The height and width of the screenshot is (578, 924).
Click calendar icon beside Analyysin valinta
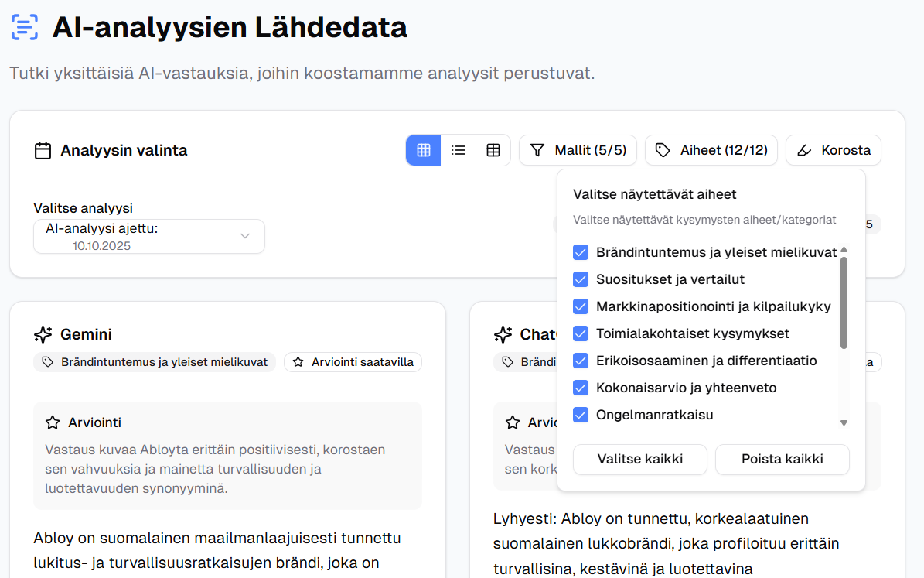coord(43,150)
